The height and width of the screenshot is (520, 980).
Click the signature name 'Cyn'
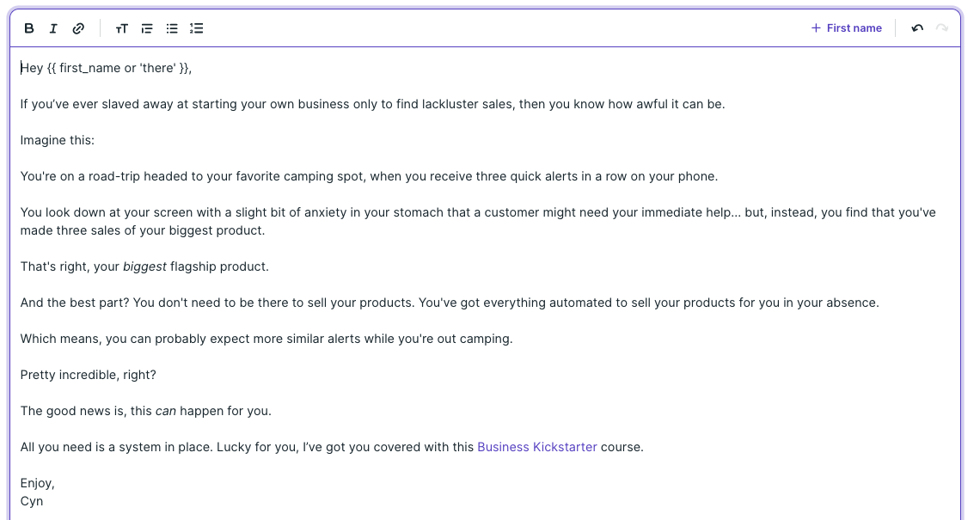tap(32, 500)
